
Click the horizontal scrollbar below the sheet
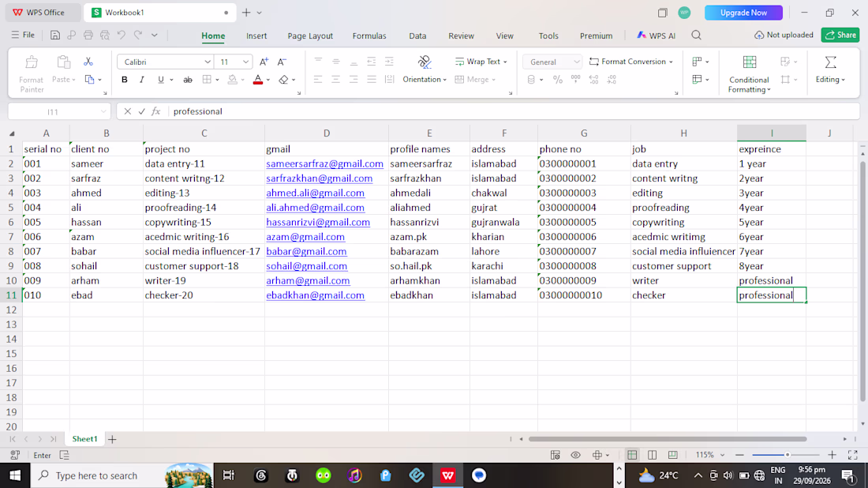[x=667, y=439]
